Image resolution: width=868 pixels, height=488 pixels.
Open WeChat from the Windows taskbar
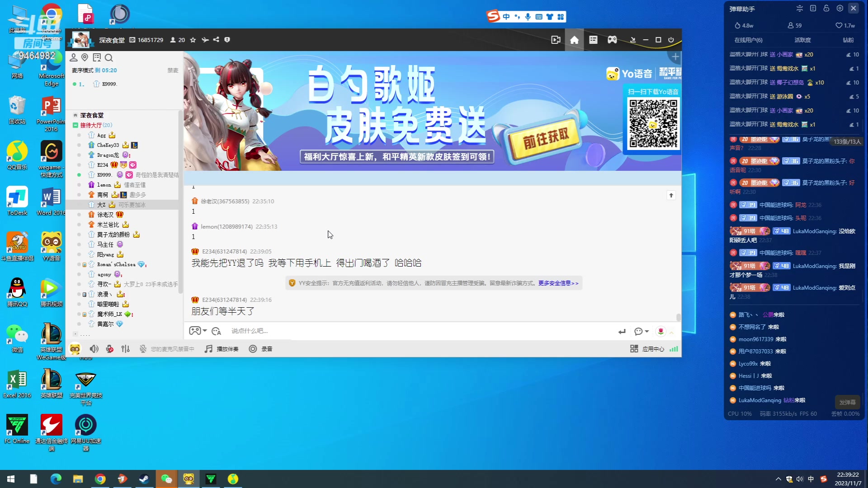pos(166,479)
